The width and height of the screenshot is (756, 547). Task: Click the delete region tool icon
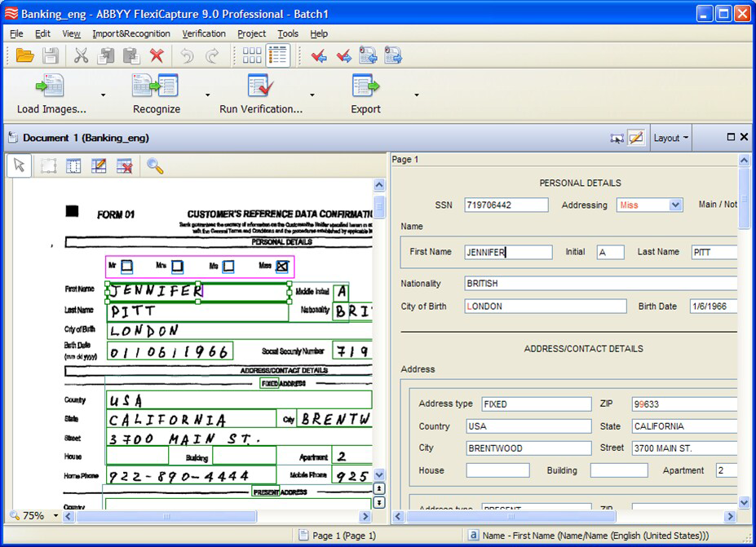(125, 166)
